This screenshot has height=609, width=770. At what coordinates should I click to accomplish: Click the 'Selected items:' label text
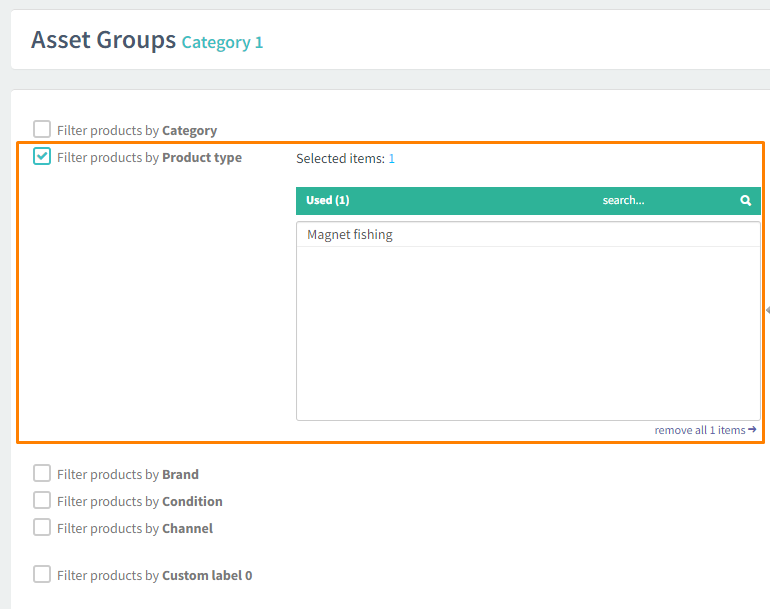(340, 158)
